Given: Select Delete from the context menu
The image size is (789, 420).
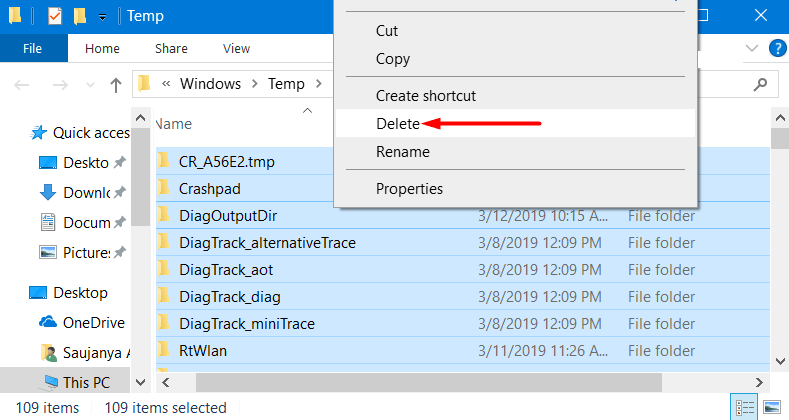Looking at the screenshot, I should tap(398, 124).
